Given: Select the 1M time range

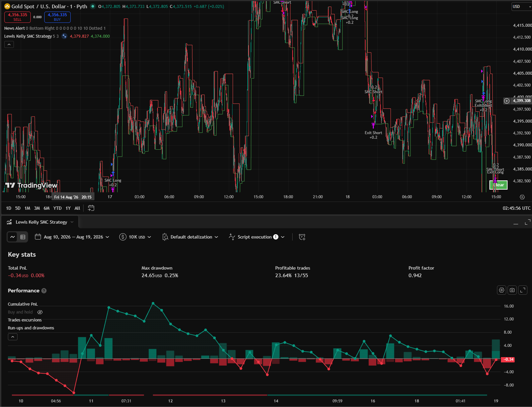Looking at the screenshot, I should pos(27,208).
